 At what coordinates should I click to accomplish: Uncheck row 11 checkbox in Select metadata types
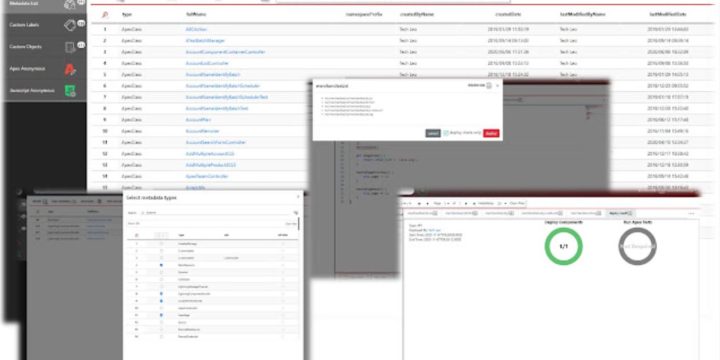pyautogui.click(x=161, y=315)
